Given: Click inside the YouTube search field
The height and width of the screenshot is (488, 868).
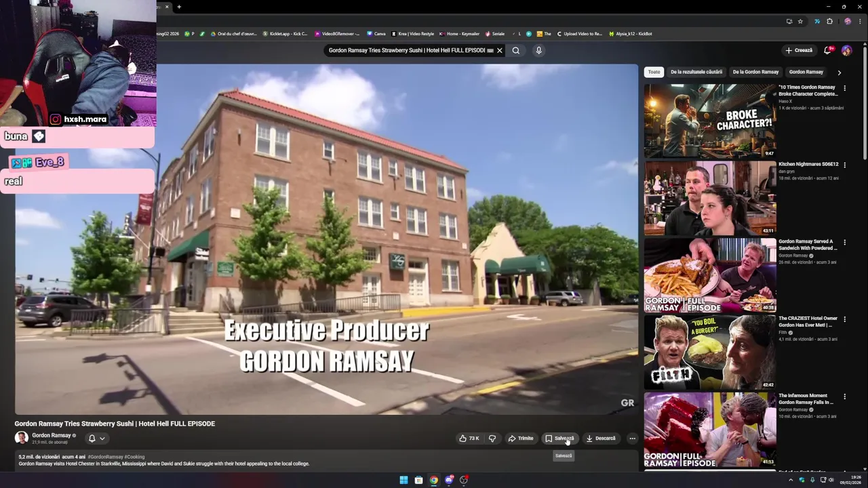Looking at the screenshot, I should tap(406, 50).
